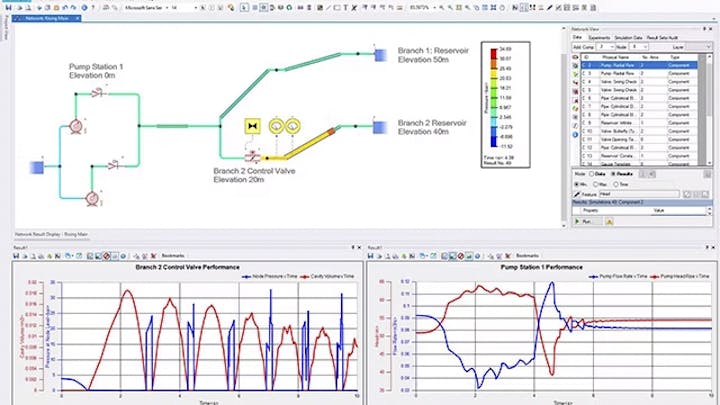Click the yellow swatch in the pressure legend
720x405 pixels.
tap(494, 73)
